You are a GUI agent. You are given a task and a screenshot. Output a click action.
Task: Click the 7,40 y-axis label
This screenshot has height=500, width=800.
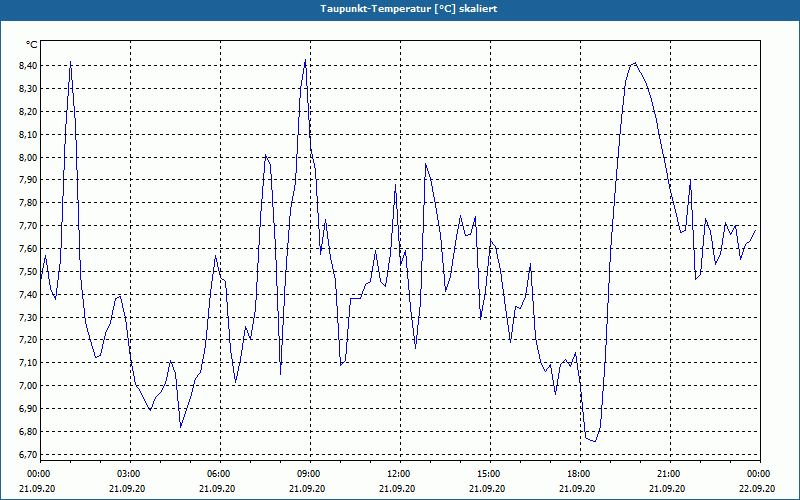[28, 294]
